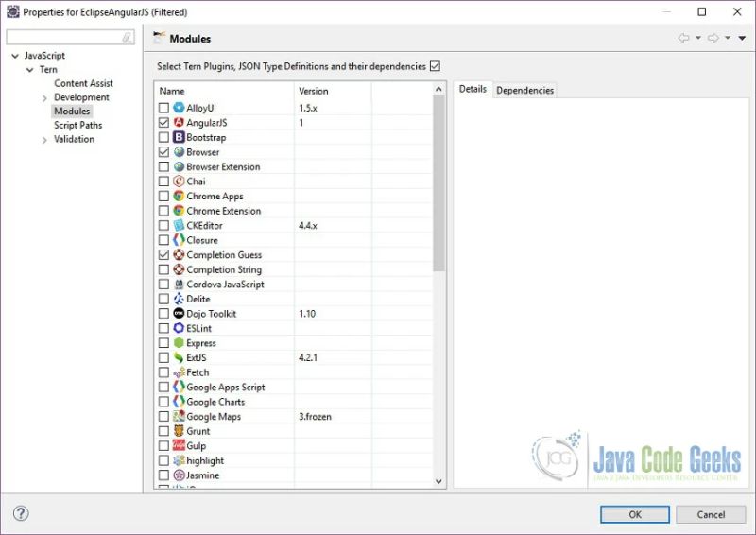Enable the Jasmine module checkbox
The image size is (756, 535).
tap(163, 475)
